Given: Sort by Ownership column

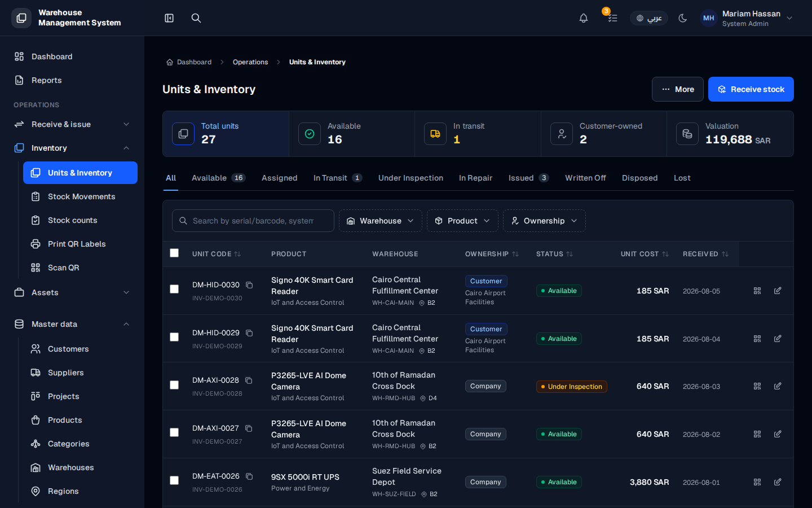Looking at the screenshot, I should pyautogui.click(x=492, y=254).
